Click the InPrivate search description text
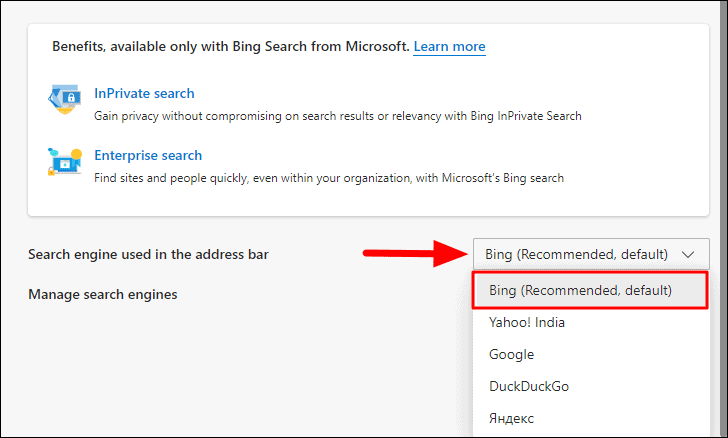This screenshot has height=438, width=728. point(337,116)
